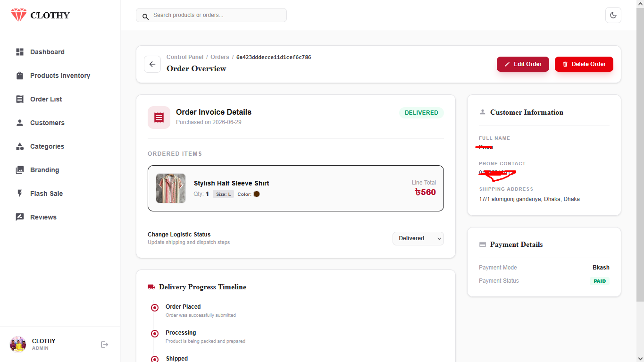Click the Stylish Half Sleeve Shirt product name
644x362 pixels.
pyautogui.click(x=232, y=183)
